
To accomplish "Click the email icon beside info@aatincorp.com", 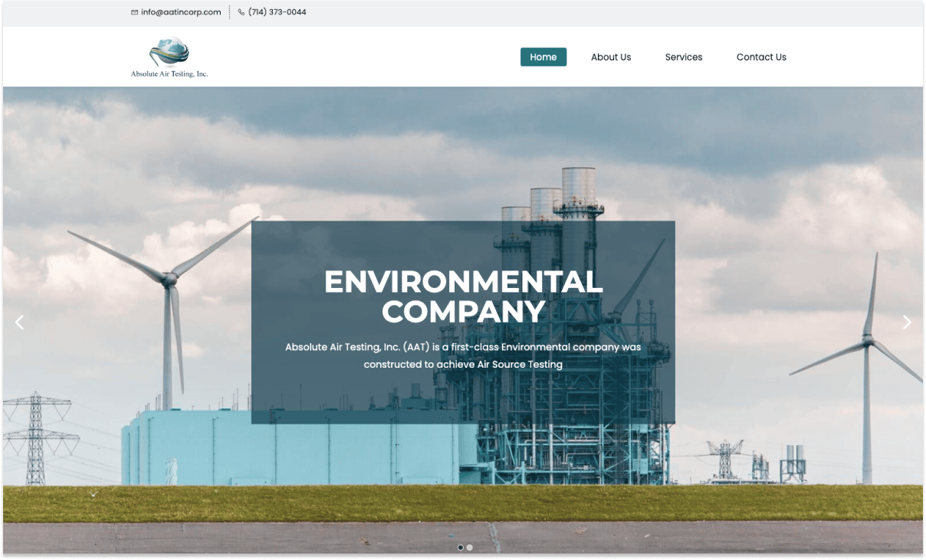I will [x=133, y=11].
